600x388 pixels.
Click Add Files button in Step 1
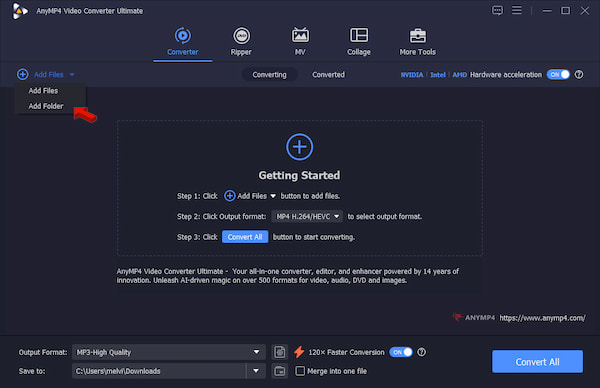pos(245,196)
